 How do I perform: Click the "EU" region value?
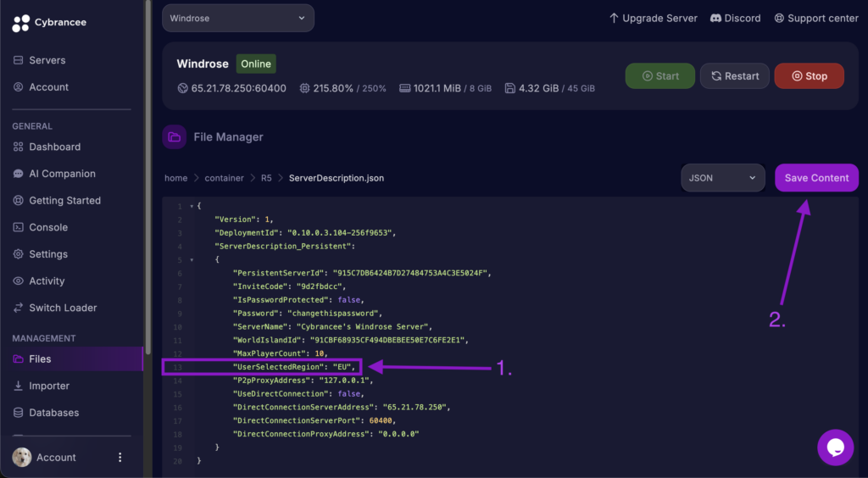pos(343,367)
